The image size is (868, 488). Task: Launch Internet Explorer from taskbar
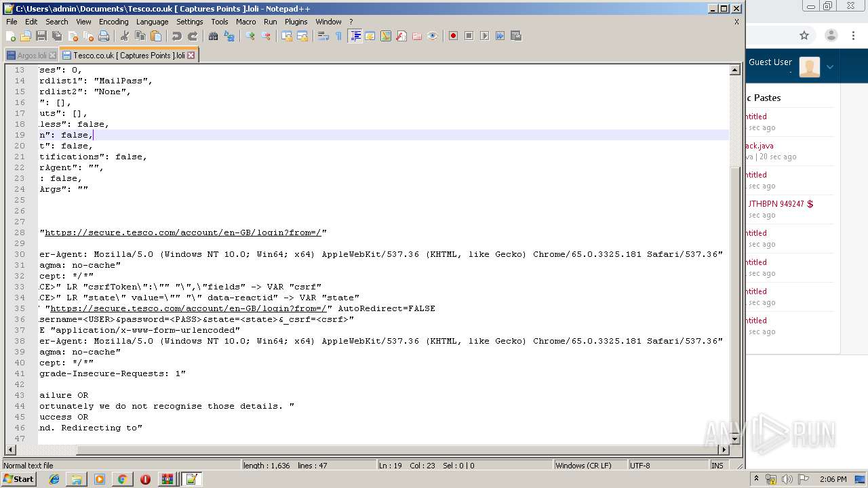[54, 479]
